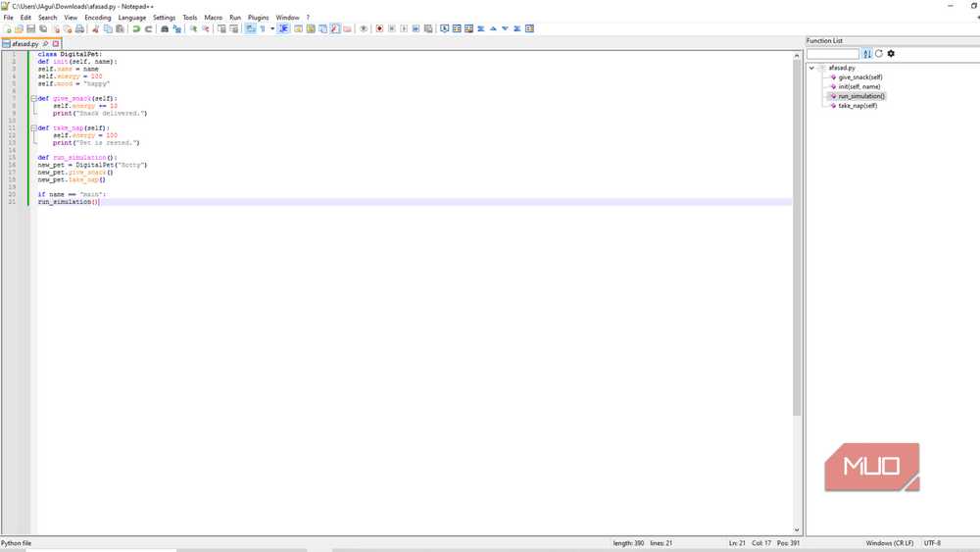Open the File menu

(8, 18)
